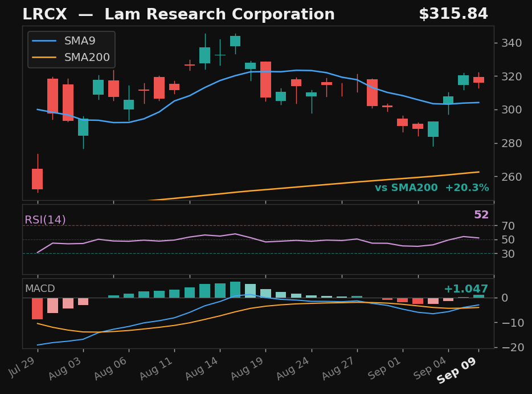Click the SMA200 orange line legend swatch
This screenshot has height=394, width=532.
pyautogui.click(x=44, y=57)
